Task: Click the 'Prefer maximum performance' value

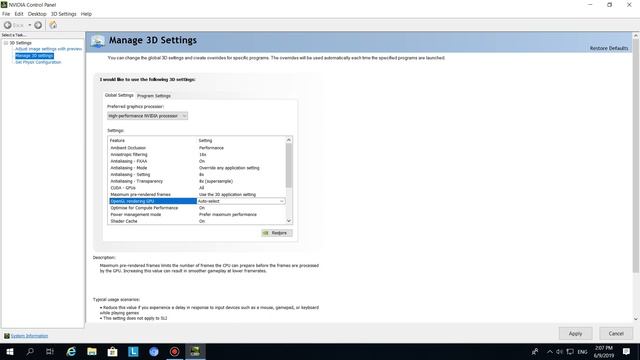Action: pyautogui.click(x=228, y=214)
